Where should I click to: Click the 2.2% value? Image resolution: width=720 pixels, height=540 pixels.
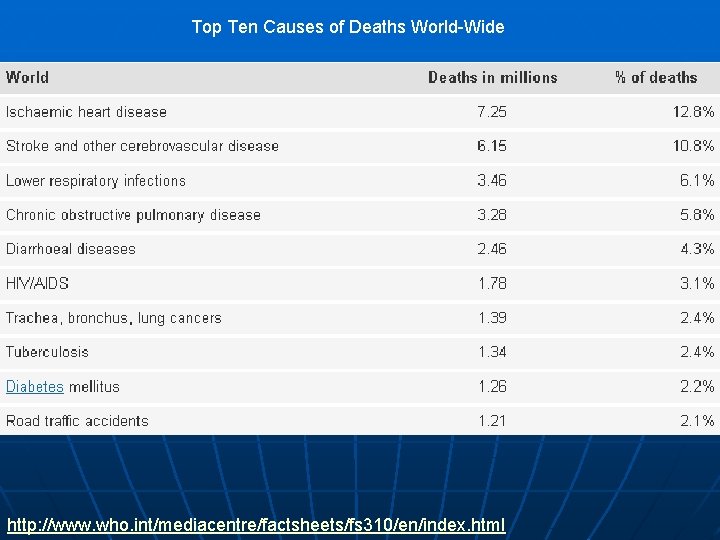click(697, 387)
